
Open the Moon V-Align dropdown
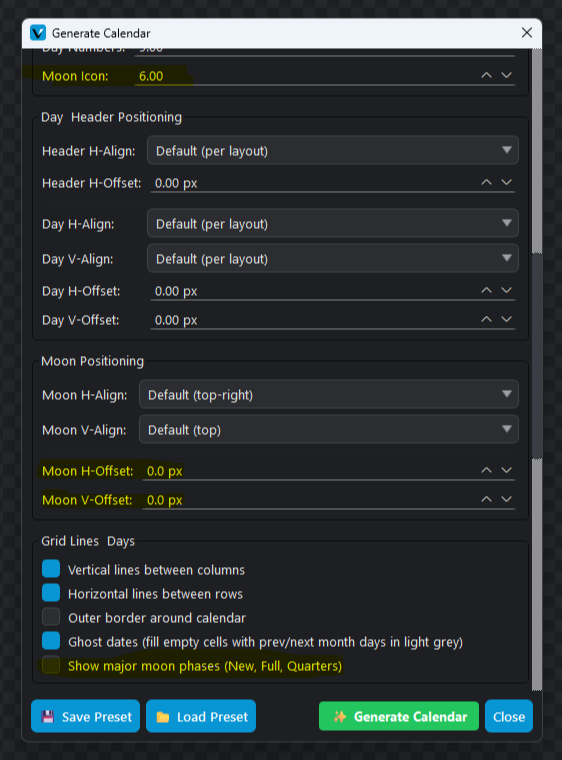coord(329,429)
